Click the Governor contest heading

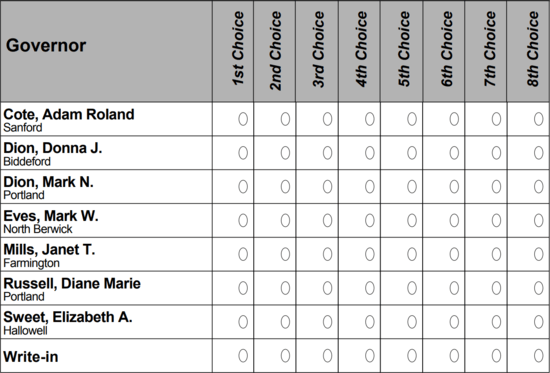point(46,46)
